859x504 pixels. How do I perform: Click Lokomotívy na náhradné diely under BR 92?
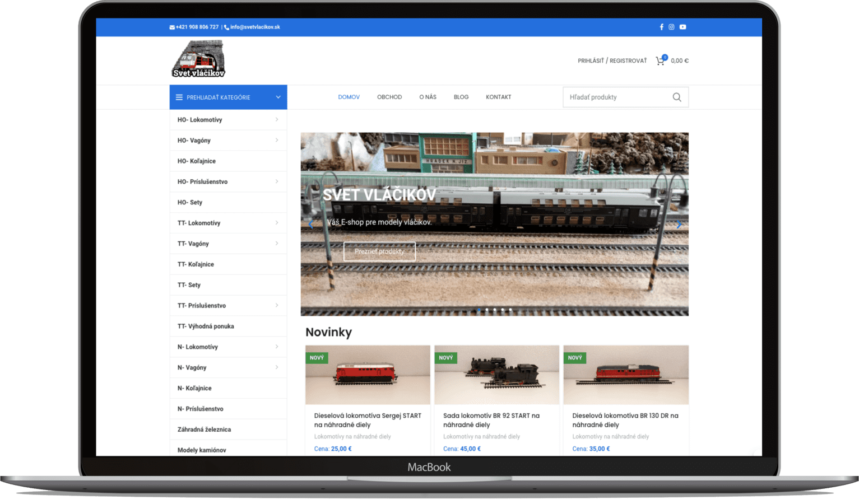[481, 436]
